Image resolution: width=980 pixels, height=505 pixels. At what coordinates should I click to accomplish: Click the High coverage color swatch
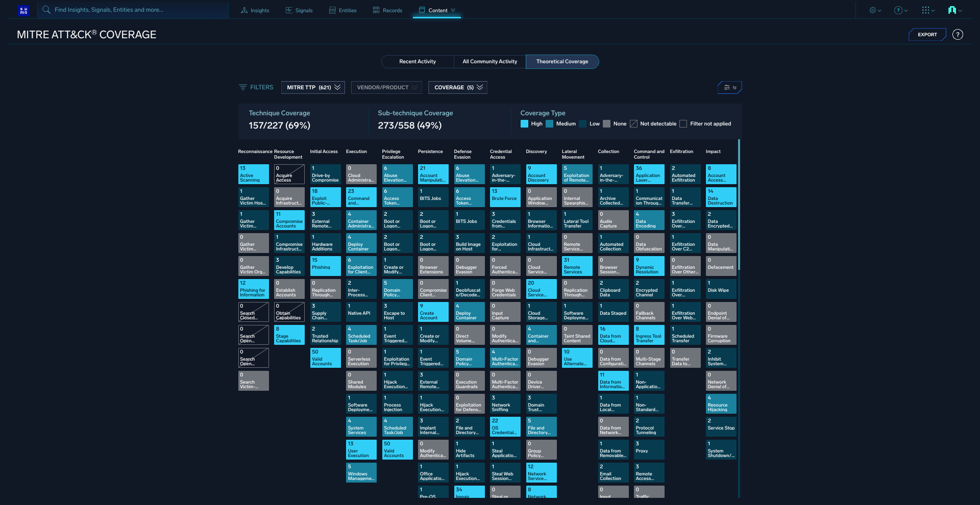524,124
